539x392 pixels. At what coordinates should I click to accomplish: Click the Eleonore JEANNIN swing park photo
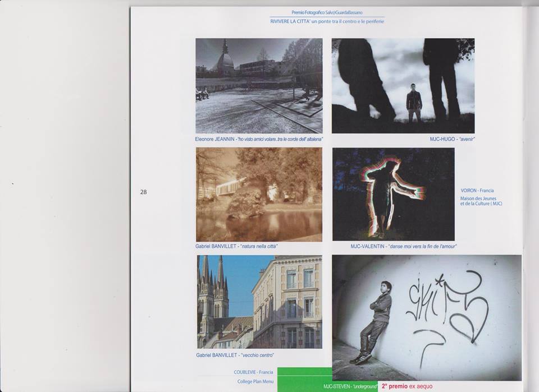[259, 86]
